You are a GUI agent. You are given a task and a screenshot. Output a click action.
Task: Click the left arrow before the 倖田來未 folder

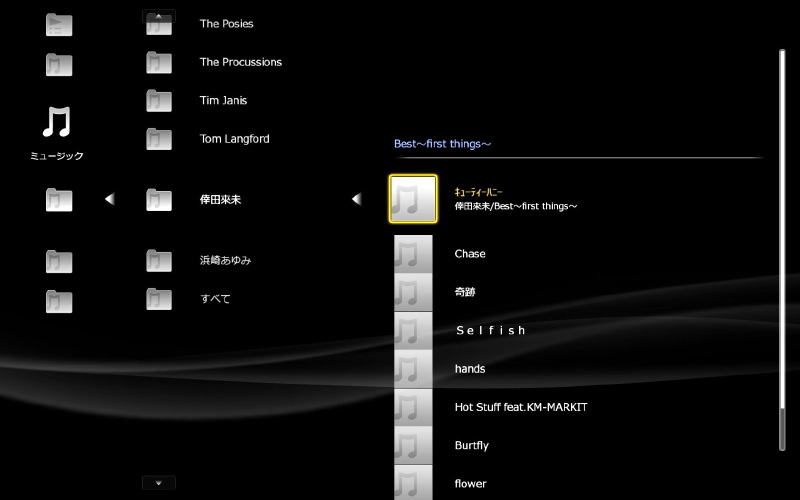click(109, 199)
